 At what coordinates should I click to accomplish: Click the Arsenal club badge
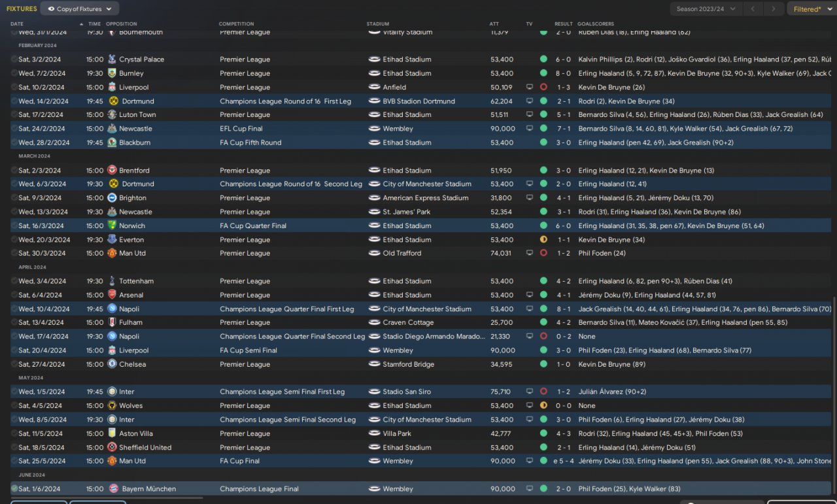pyautogui.click(x=112, y=295)
